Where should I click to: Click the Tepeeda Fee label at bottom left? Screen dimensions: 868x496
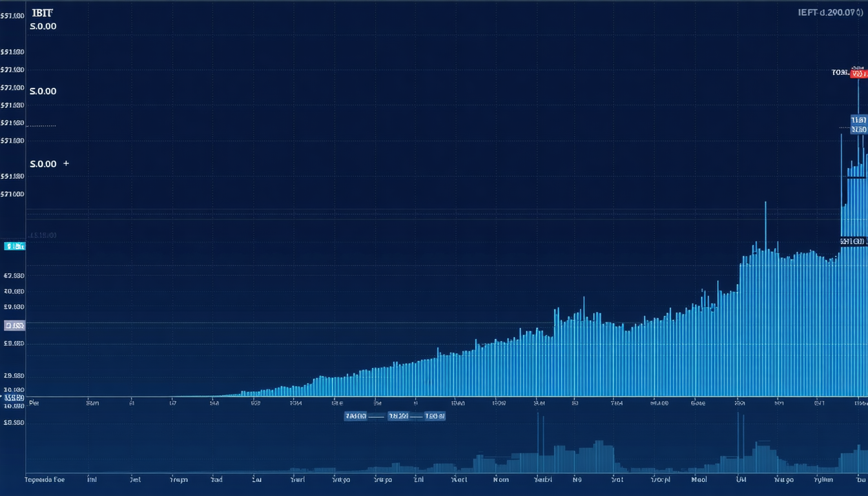point(45,480)
